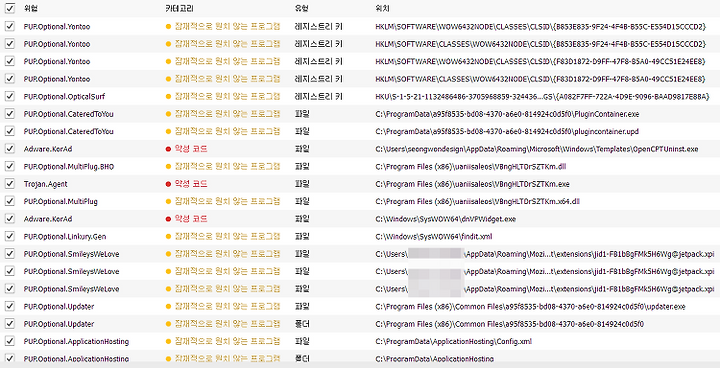This screenshot has width=720, height=368.
Task: Uncheck checkbox for the dnVPWidget.exe row
Action: click(10, 219)
